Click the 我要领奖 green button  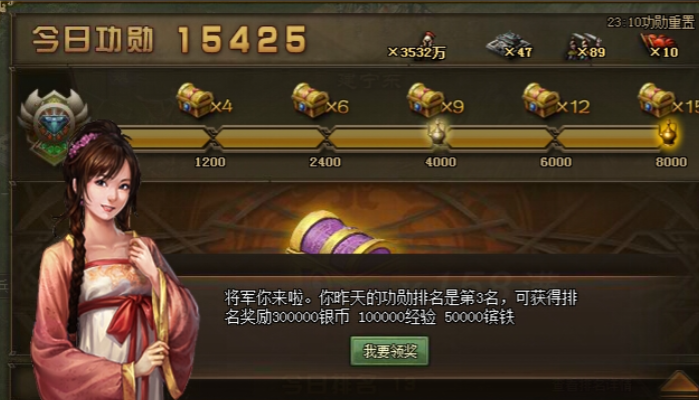click(x=390, y=351)
